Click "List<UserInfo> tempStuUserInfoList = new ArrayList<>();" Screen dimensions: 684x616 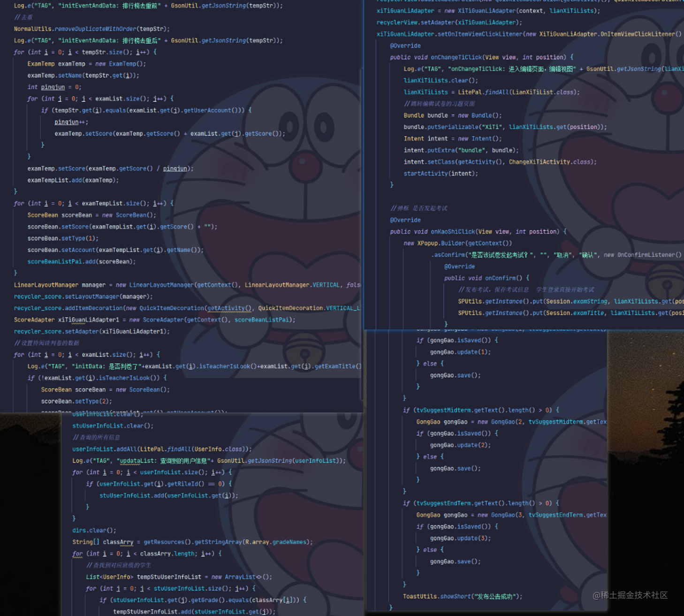(x=179, y=577)
